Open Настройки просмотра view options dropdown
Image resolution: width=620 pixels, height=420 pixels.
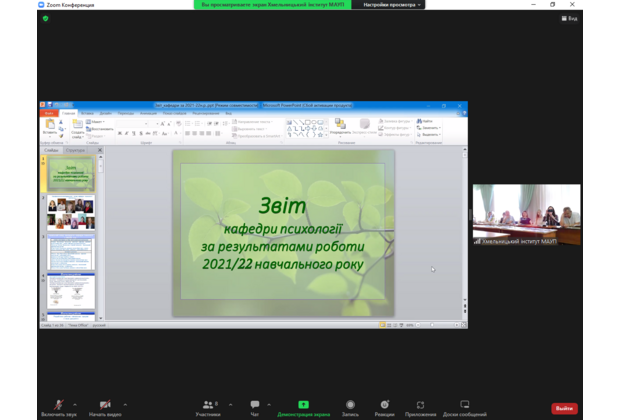393,5
